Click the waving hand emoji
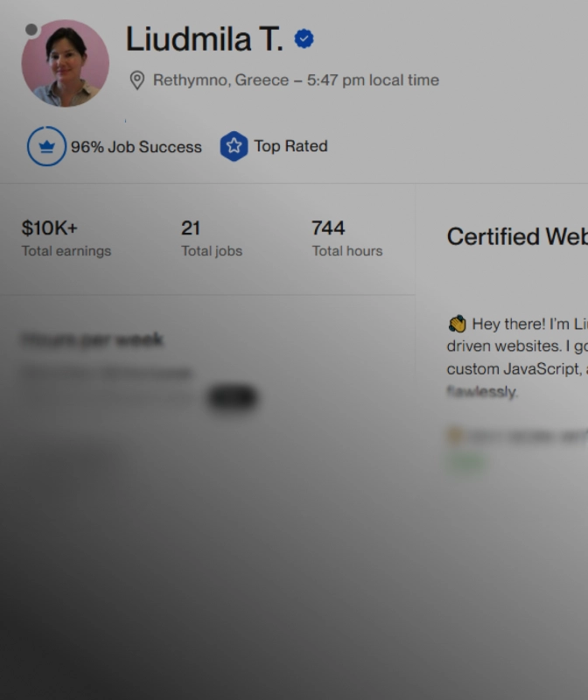Image resolution: width=588 pixels, height=700 pixels. coord(457,324)
